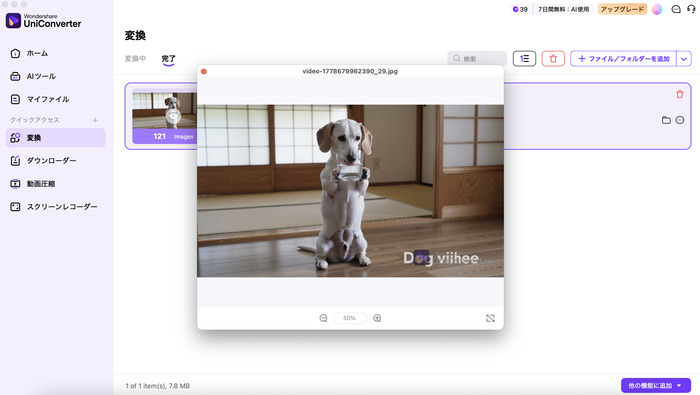Open 動画圧縮 in the sidebar
The image size is (700, 395).
33,183
